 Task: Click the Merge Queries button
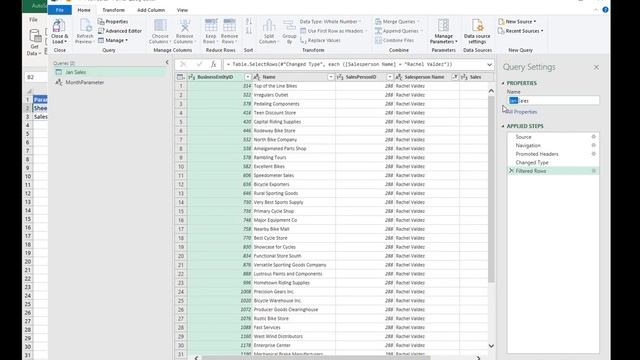(x=396, y=21)
